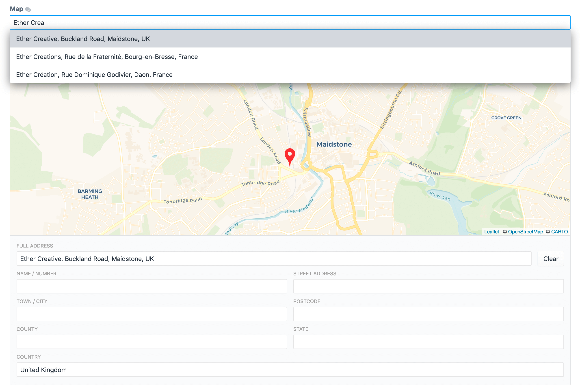
Task: Click the Street Address field
Action: coord(428,286)
